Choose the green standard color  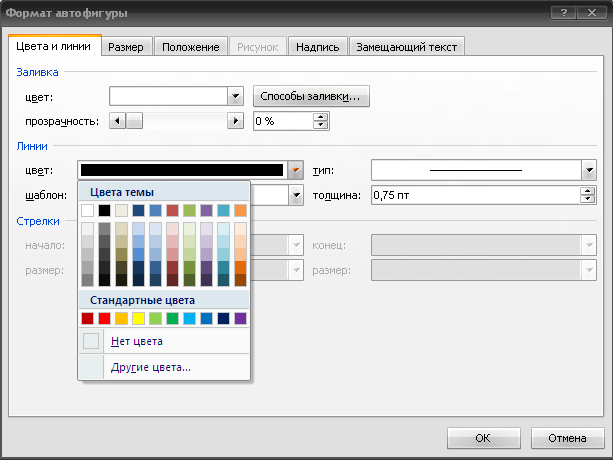tap(172, 319)
